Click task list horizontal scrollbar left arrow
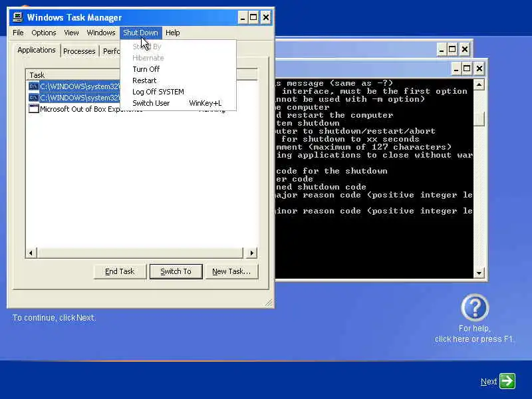This screenshot has height=399, width=532. click(x=31, y=253)
